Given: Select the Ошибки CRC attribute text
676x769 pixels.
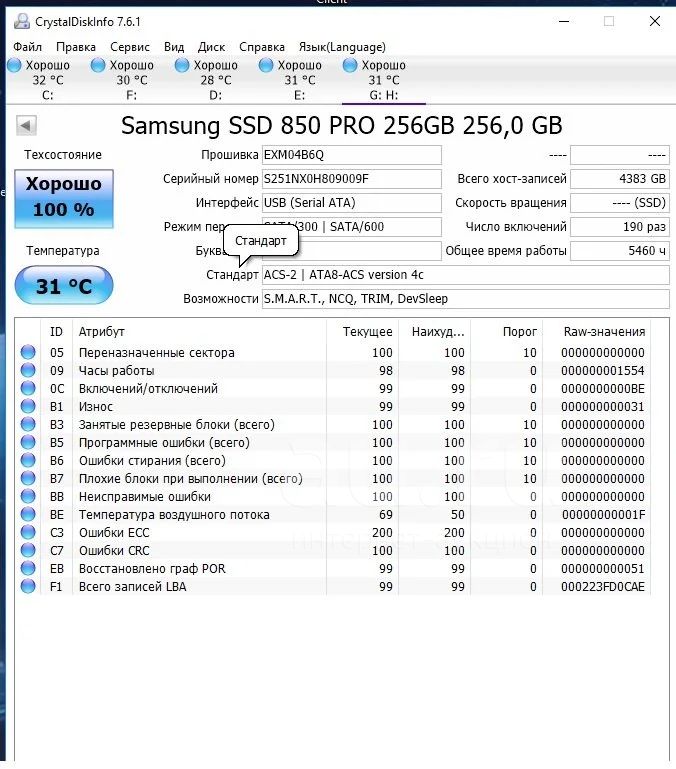Looking at the screenshot, I should click(114, 551).
